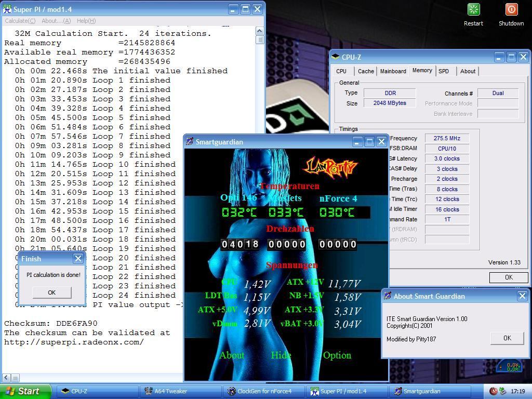Open the Windows Start menu
The image size is (532, 399).
click(x=25, y=391)
